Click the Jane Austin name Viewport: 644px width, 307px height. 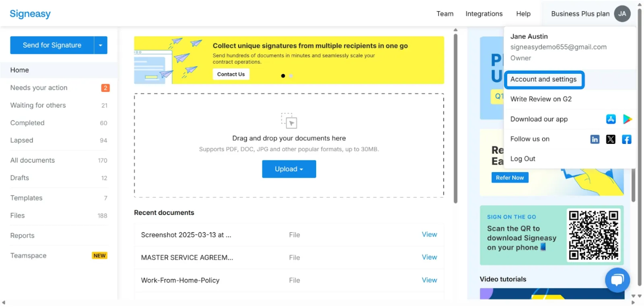click(x=529, y=36)
